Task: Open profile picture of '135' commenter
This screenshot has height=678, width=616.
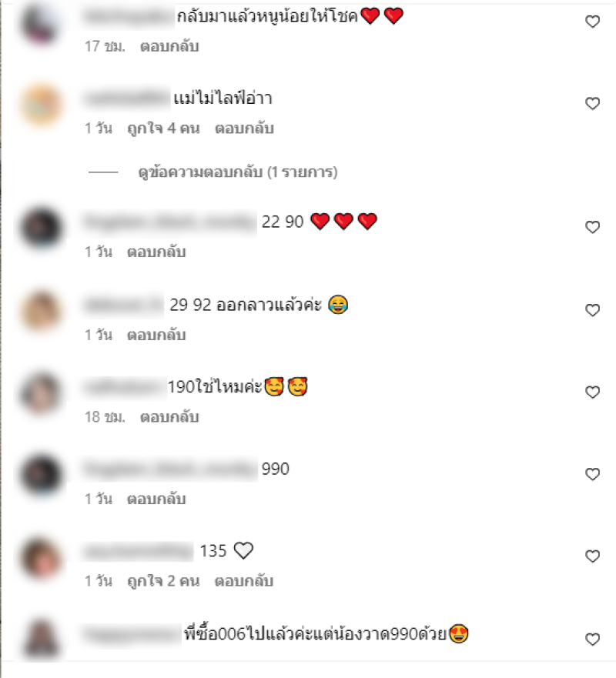Action: pos(42,558)
